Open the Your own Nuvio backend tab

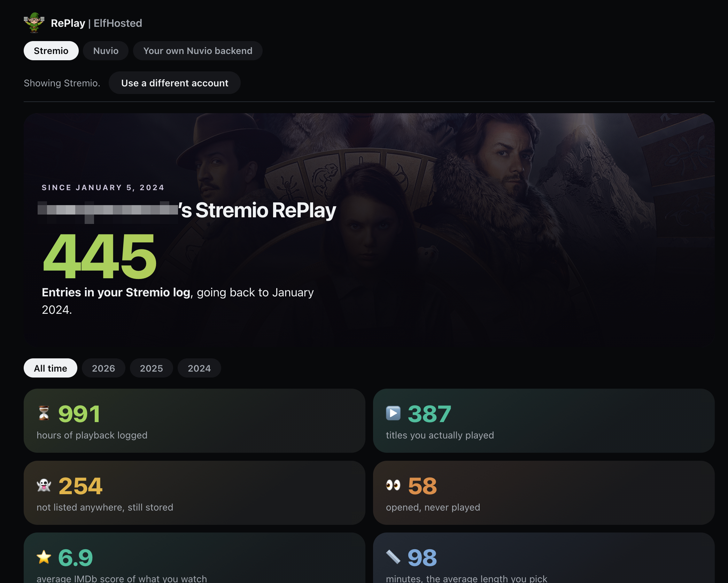point(198,51)
